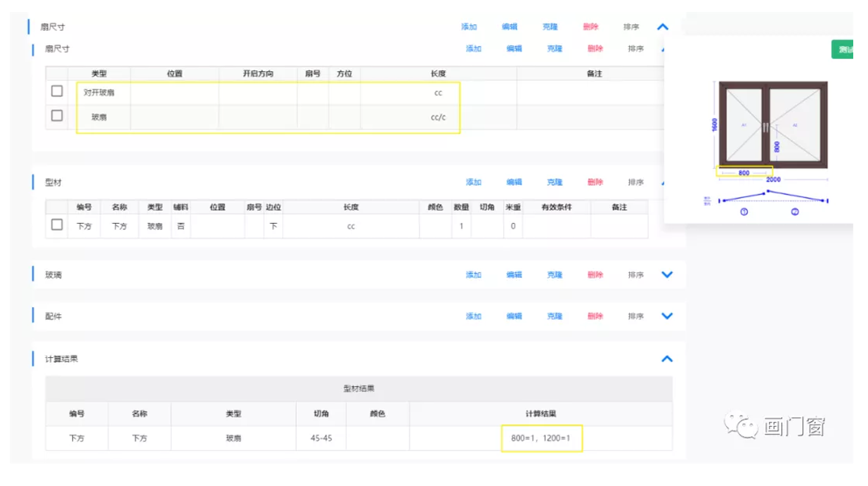Collapse the top 扇尺寸 section chevron
Image resolution: width=868 pixels, height=486 pixels.
click(662, 27)
